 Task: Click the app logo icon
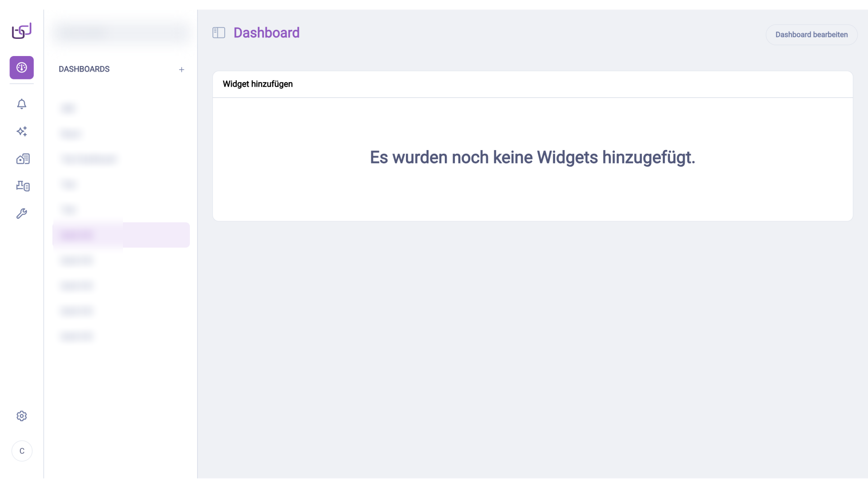tap(21, 31)
